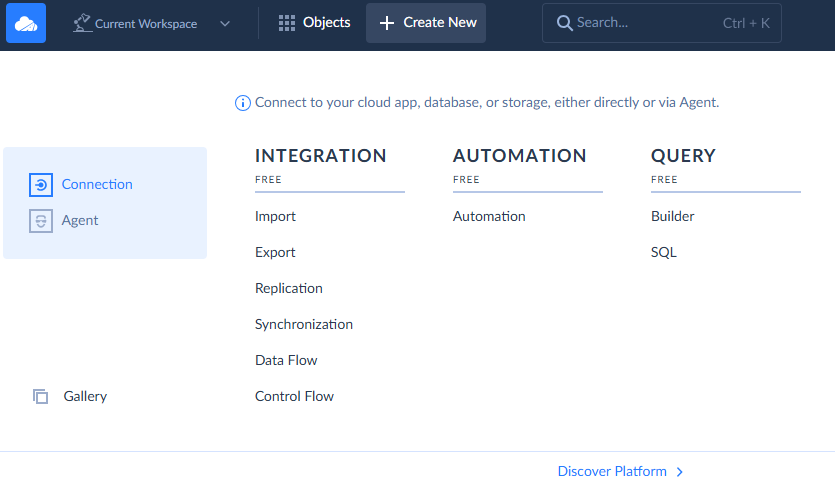Select Automation under the Automation heading

pos(489,217)
